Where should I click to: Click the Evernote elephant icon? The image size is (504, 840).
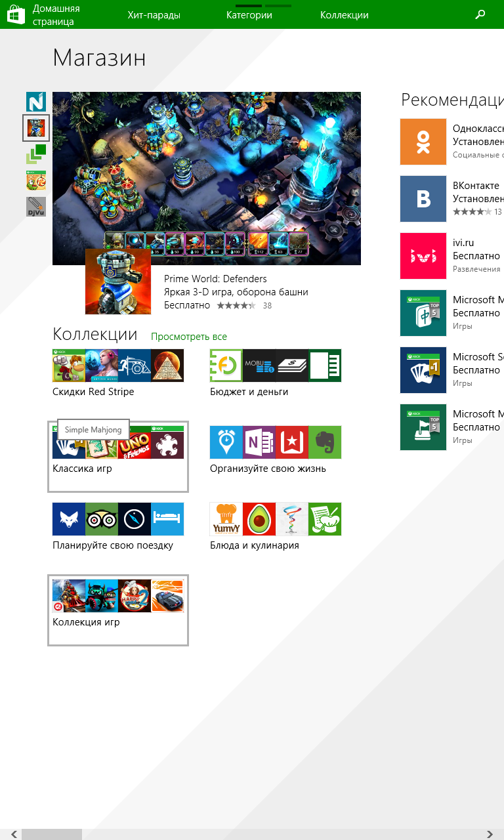click(x=325, y=442)
